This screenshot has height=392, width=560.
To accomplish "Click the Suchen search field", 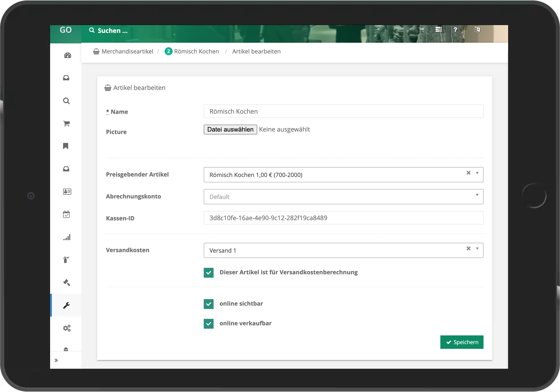I will coord(113,30).
